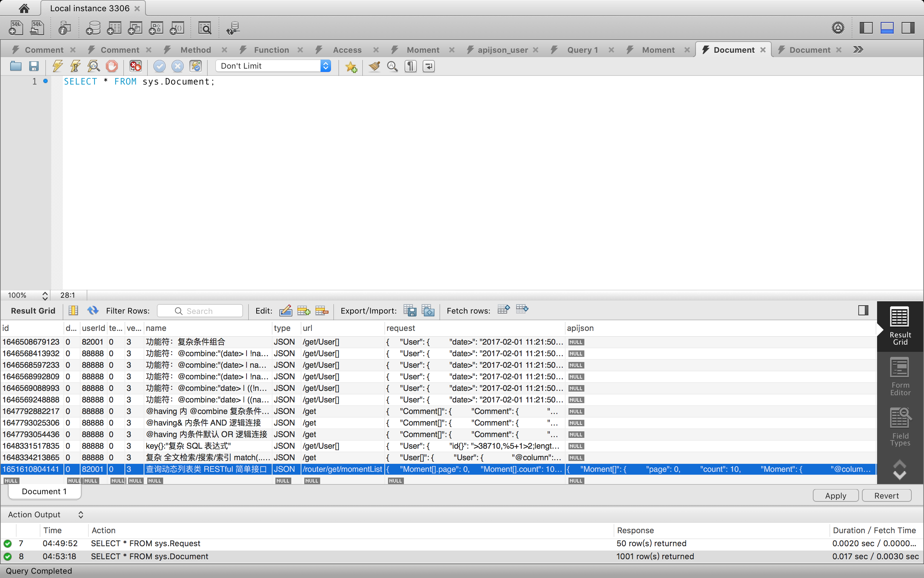Toggle the right sidebar panel

tap(908, 28)
